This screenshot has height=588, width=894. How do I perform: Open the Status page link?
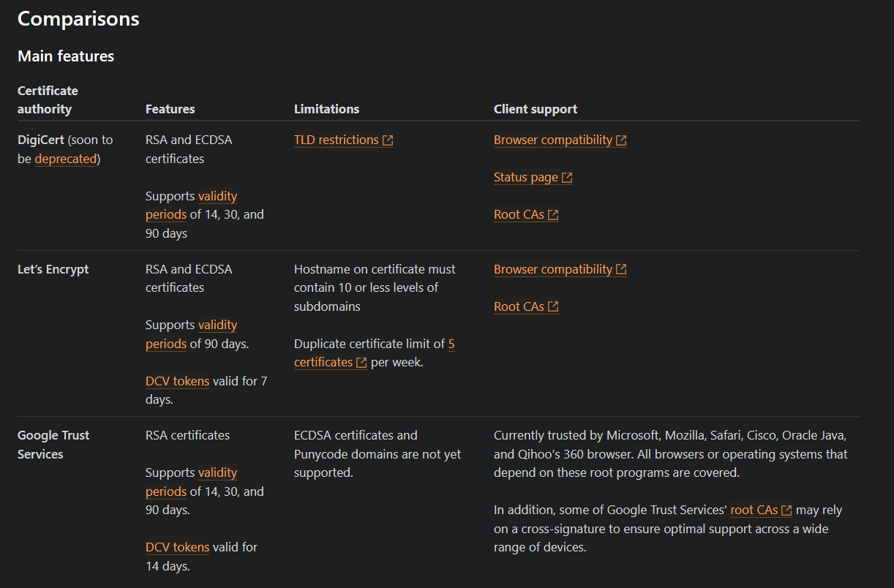click(525, 177)
